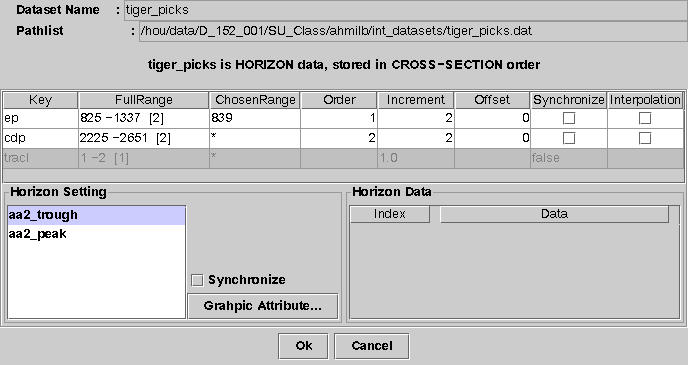Viewport: 688px width, 365px height.
Task: Click FullRange cell 1 -2 [1]
Action: point(143,158)
